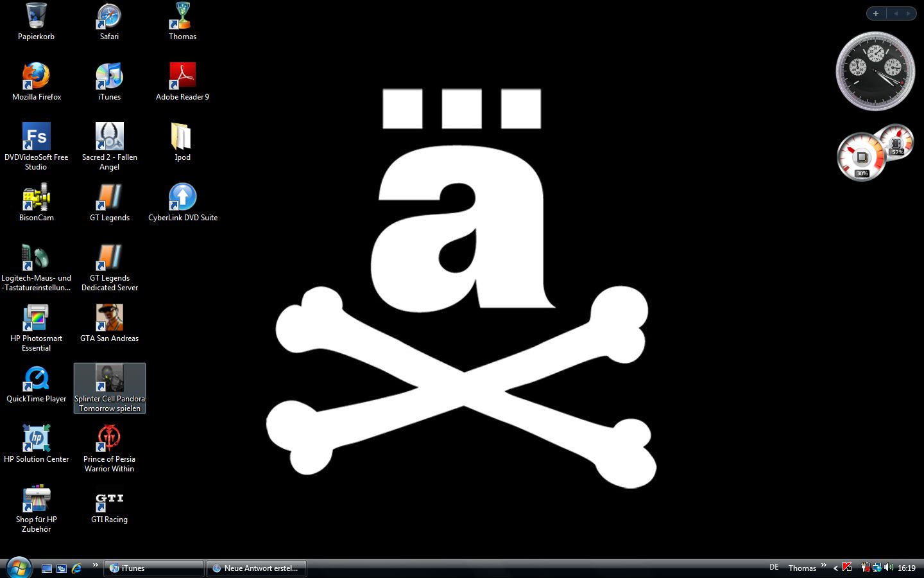Click the sidebar previous page arrow
The image size is (924, 578).
895,13
